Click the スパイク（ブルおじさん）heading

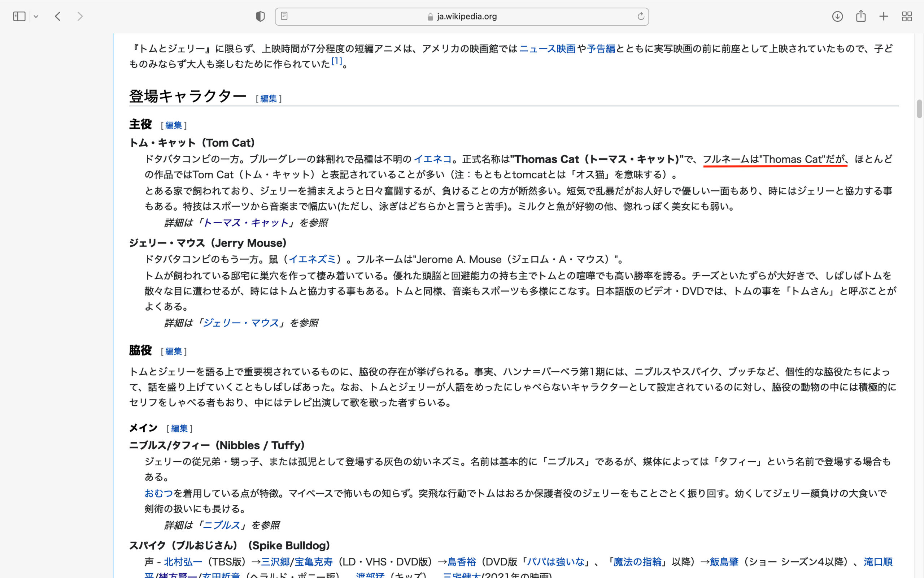pos(230,545)
